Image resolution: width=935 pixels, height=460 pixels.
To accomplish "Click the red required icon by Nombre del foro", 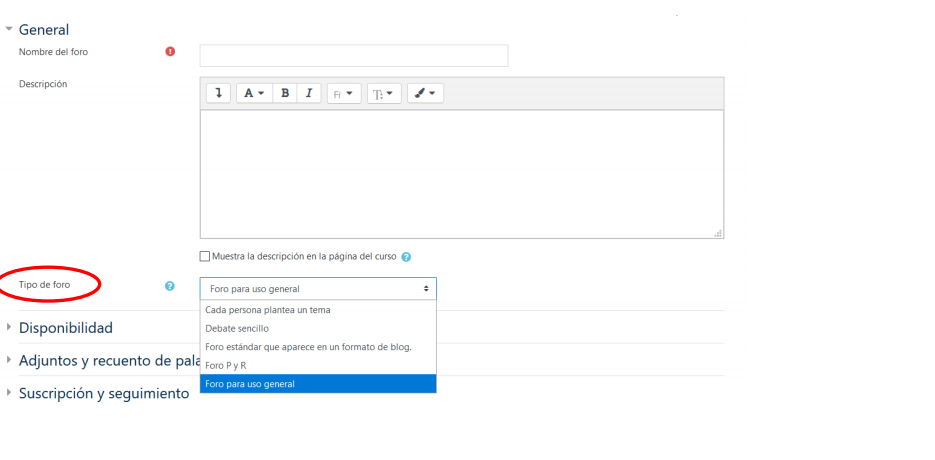I will pyautogui.click(x=170, y=52).
